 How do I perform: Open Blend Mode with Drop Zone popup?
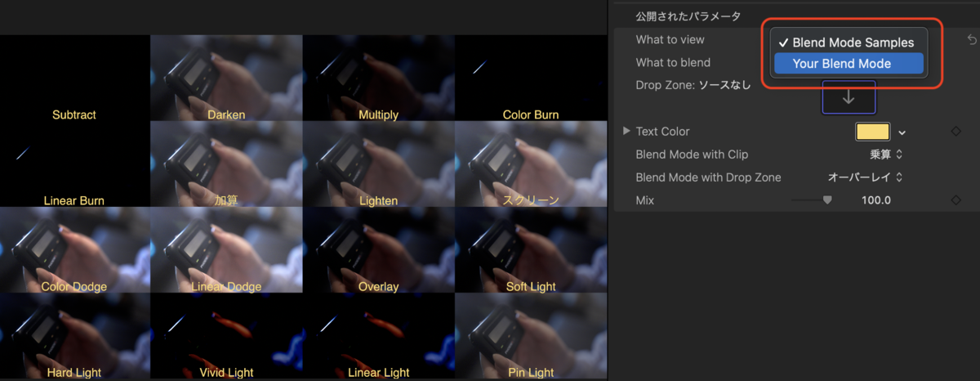coord(866,177)
